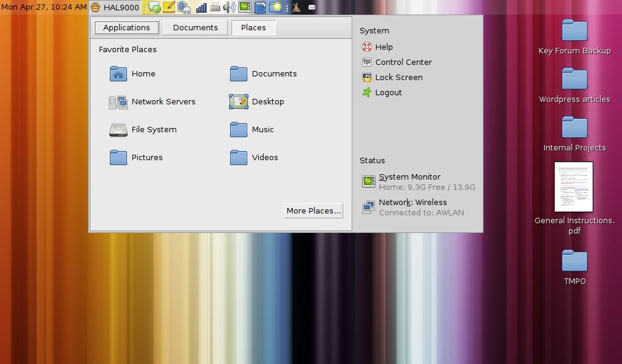This screenshot has height=364, width=622.
Task: Open Network Servers from Favorite Places
Action: click(x=162, y=101)
